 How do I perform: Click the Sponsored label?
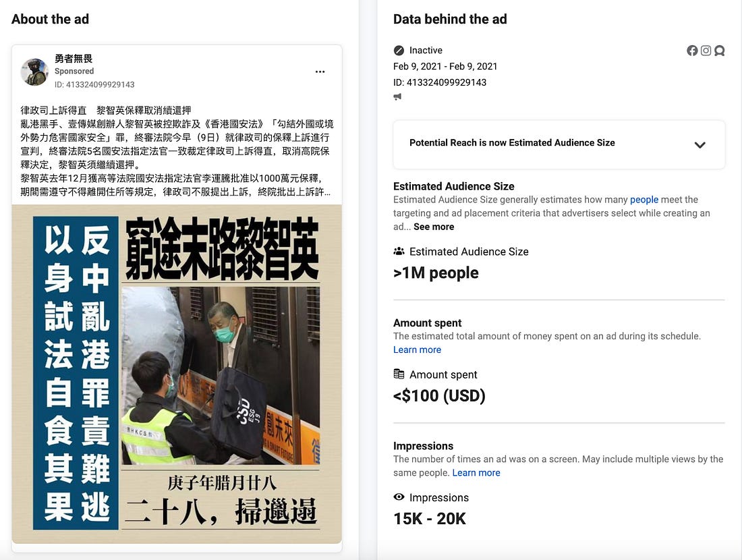click(74, 71)
